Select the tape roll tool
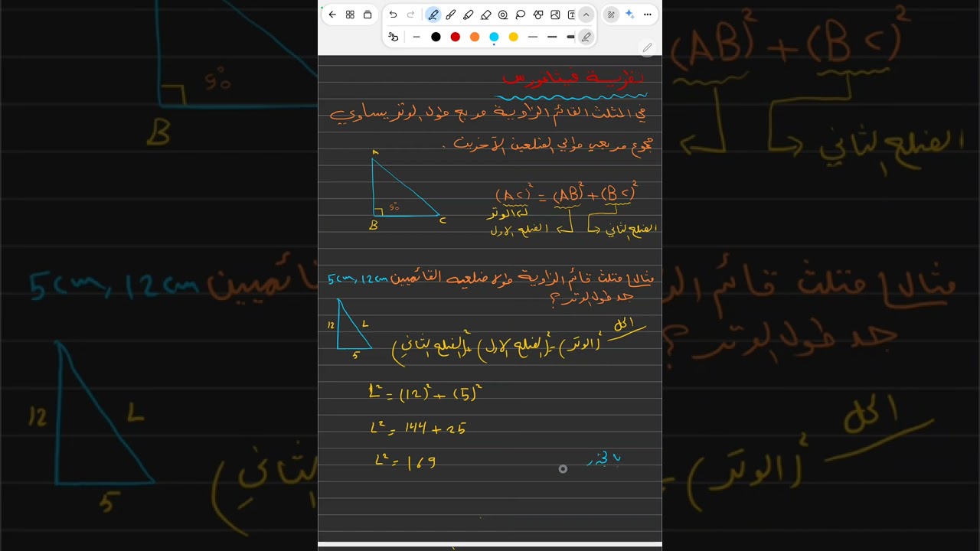980x551 pixels. (503, 15)
